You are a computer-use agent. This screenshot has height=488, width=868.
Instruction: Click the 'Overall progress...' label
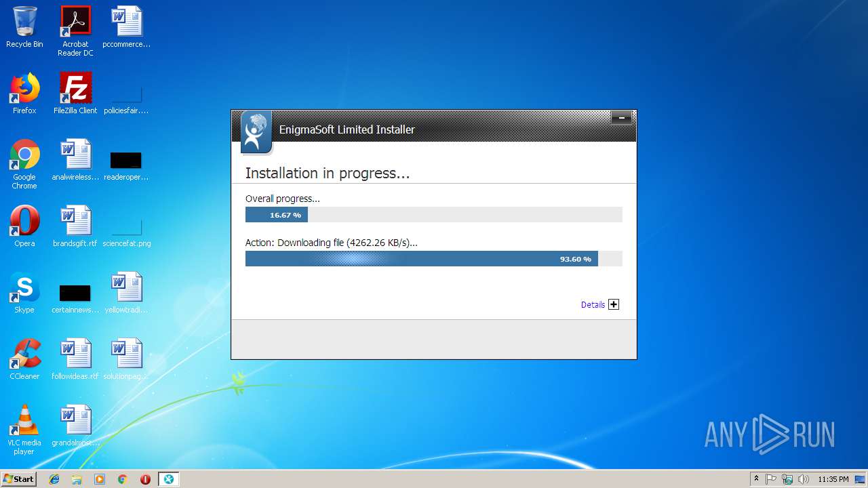point(282,199)
